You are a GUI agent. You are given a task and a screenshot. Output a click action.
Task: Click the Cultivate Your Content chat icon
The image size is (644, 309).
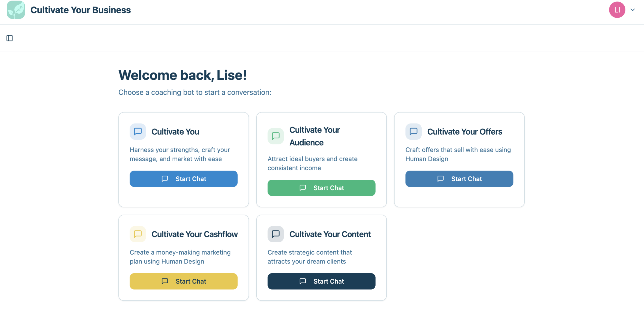click(276, 234)
